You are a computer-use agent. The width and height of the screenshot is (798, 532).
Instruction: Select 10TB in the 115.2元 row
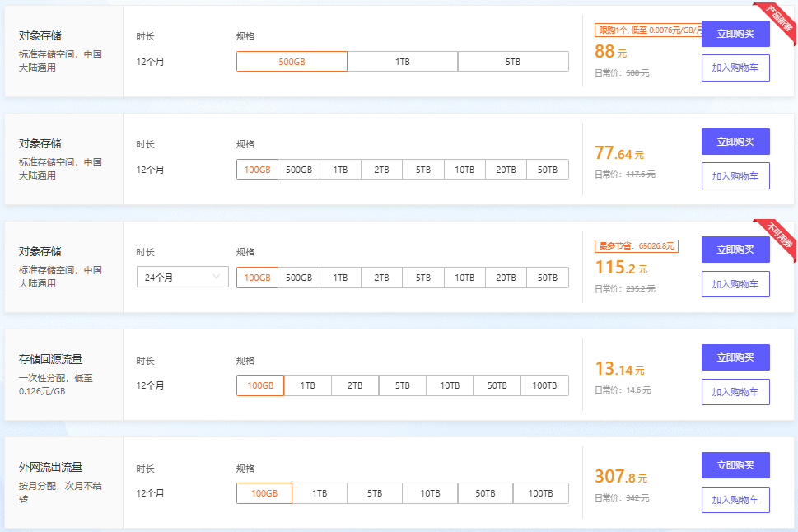(464, 278)
